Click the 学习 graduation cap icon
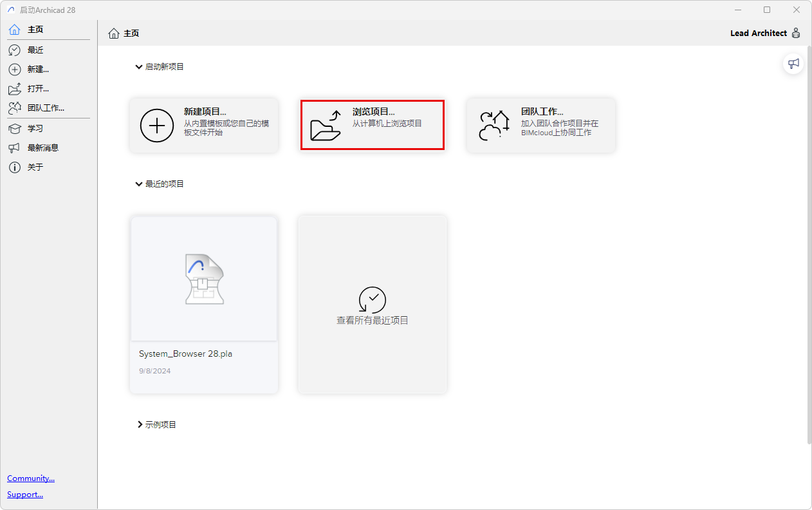 [x=14, y=129]
